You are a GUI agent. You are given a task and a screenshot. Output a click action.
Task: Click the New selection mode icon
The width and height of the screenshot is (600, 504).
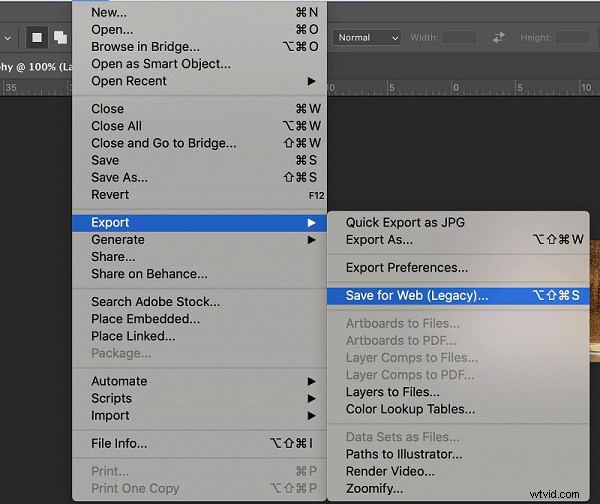37,38
